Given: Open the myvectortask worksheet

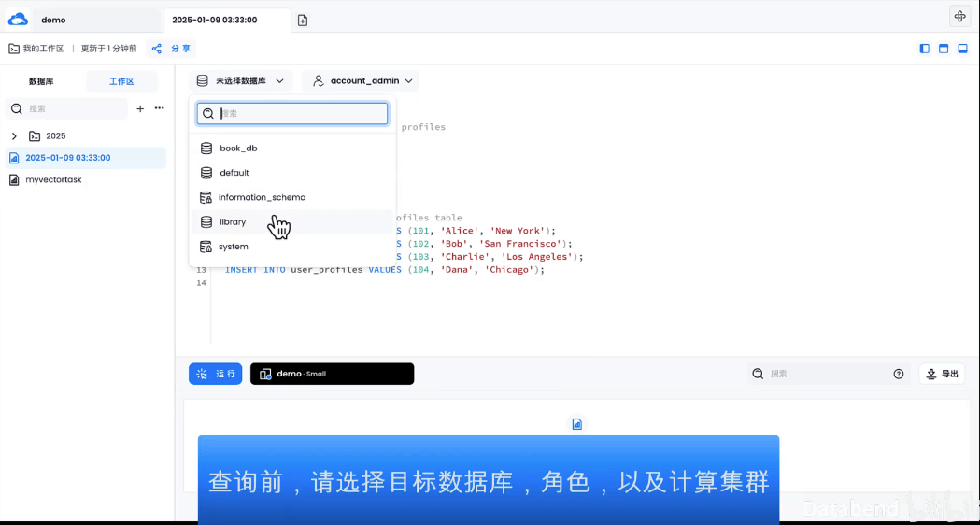Looking at the screenshot, I should (53, 179).
